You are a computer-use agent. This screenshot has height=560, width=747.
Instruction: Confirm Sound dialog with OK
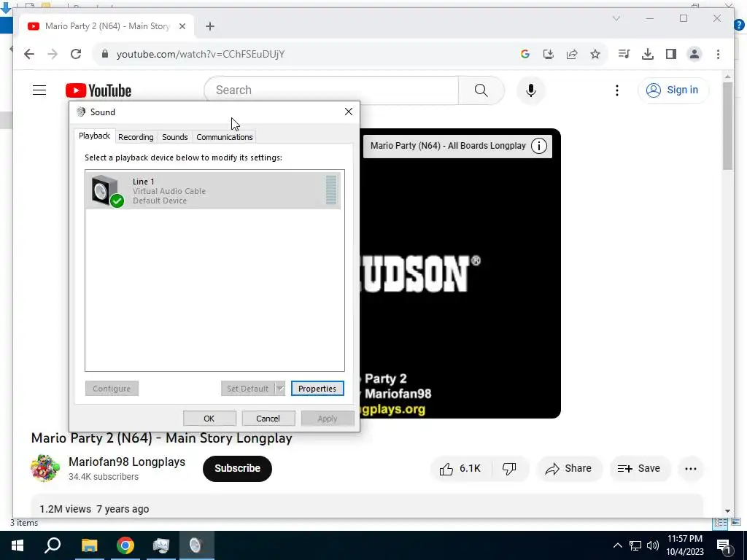pyautogui.click(x=209, y=419)
